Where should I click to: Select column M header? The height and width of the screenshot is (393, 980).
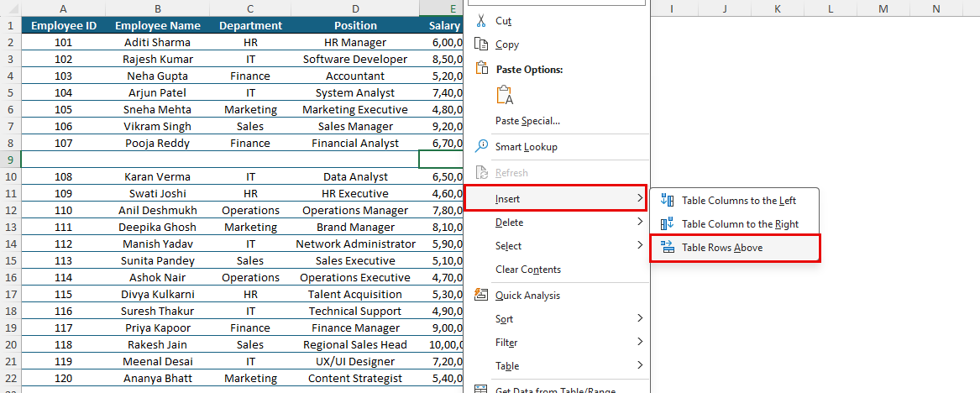[883, 8]
